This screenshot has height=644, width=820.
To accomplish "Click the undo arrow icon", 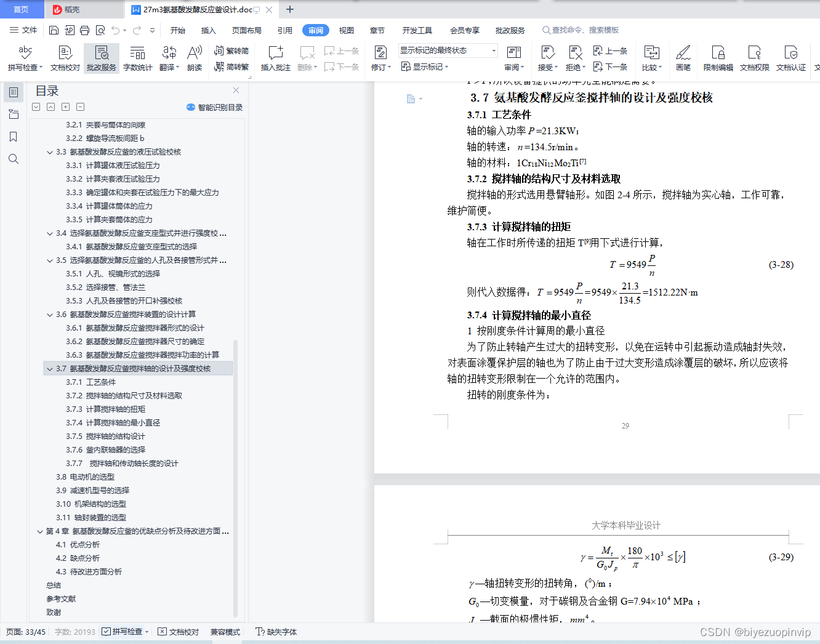I will 115,30.
